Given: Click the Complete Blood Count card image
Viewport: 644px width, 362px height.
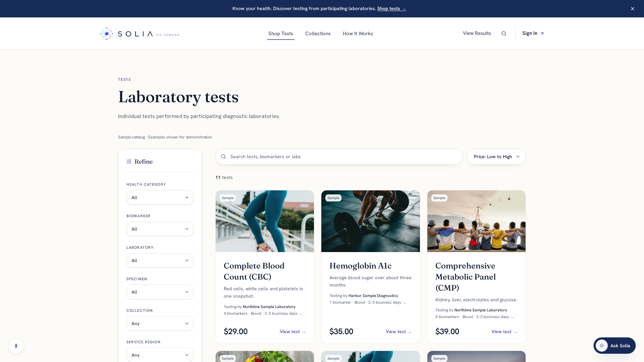Looking at the screenshot, I should click(x=265, y=221).
